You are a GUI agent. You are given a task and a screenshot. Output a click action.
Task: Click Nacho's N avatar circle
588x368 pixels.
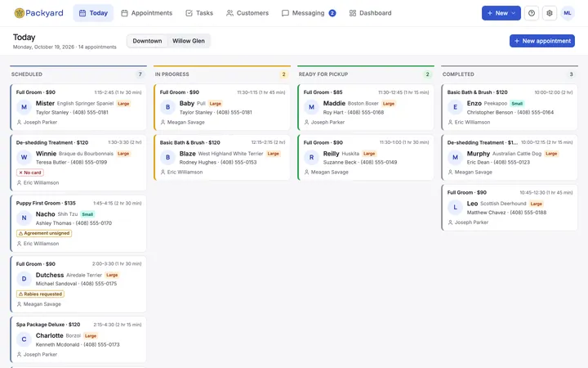point(24,218)
